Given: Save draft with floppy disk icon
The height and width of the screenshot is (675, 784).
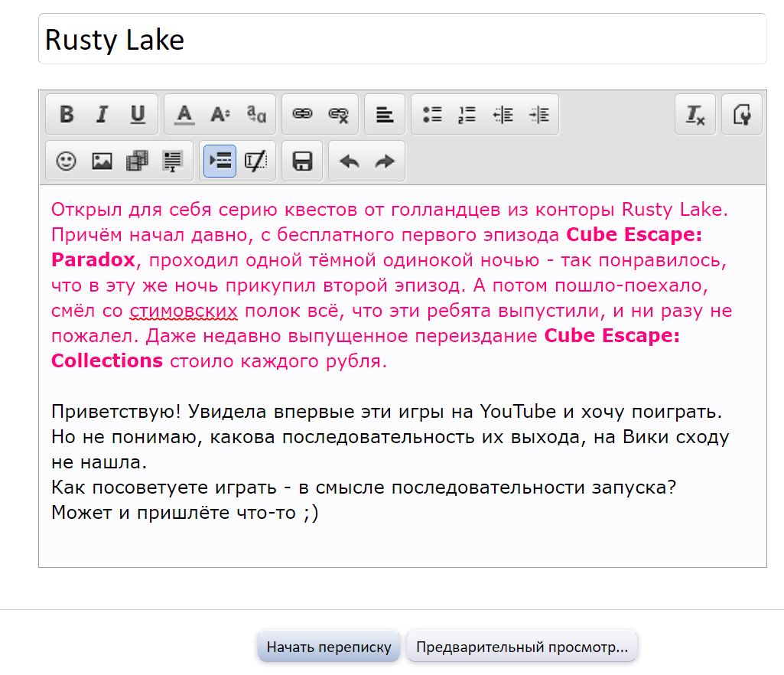Looking at the screenshot, I should [x=302, y=161].
